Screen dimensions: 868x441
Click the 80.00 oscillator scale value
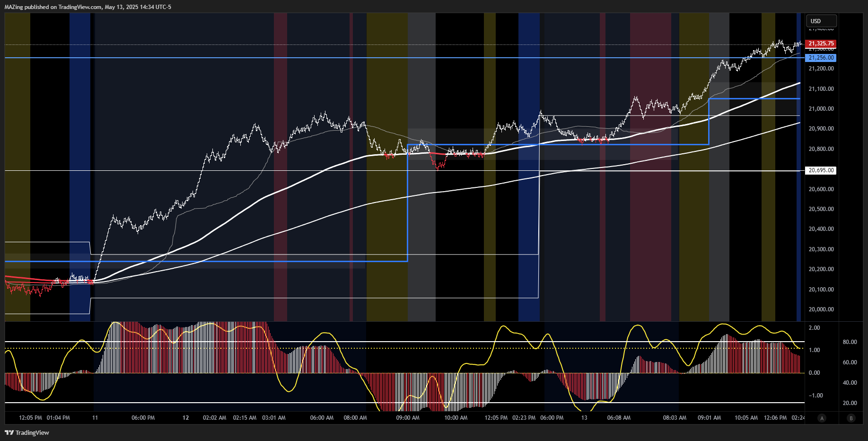pyautogui.click(x=850, y=342)
